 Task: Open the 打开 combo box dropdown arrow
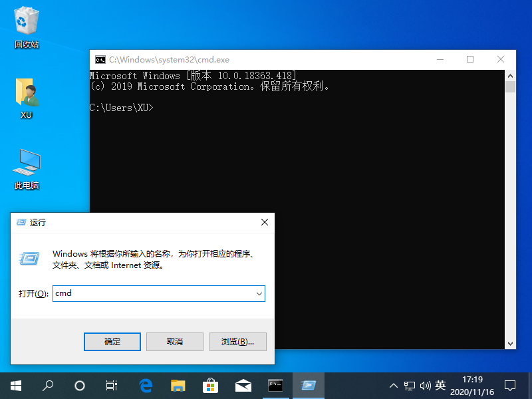259,293
